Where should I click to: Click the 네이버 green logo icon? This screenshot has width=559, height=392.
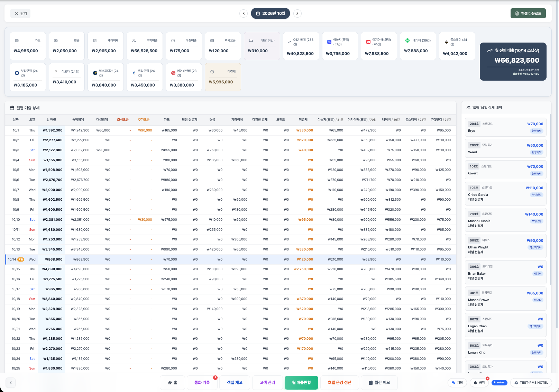pyautogui.click(x=407, y=40)
